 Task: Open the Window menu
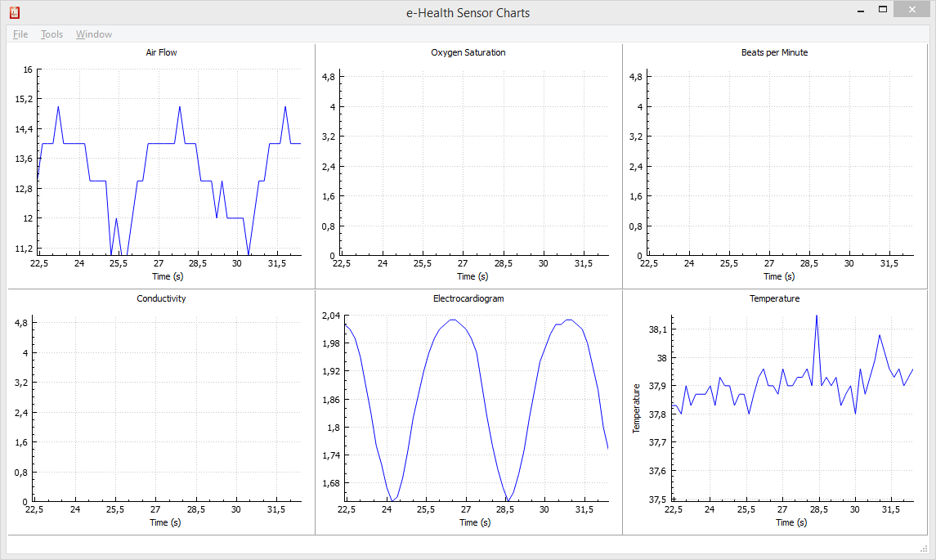[x=94, y=34]
